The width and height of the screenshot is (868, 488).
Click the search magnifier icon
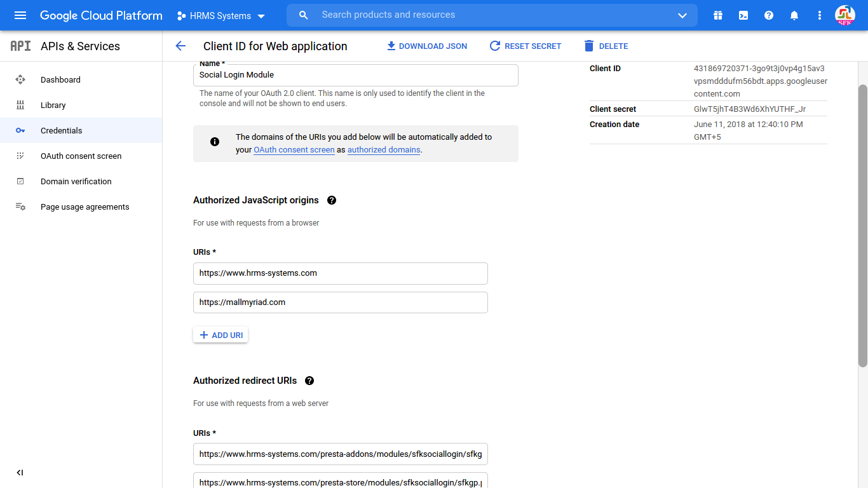click(304, 15)
